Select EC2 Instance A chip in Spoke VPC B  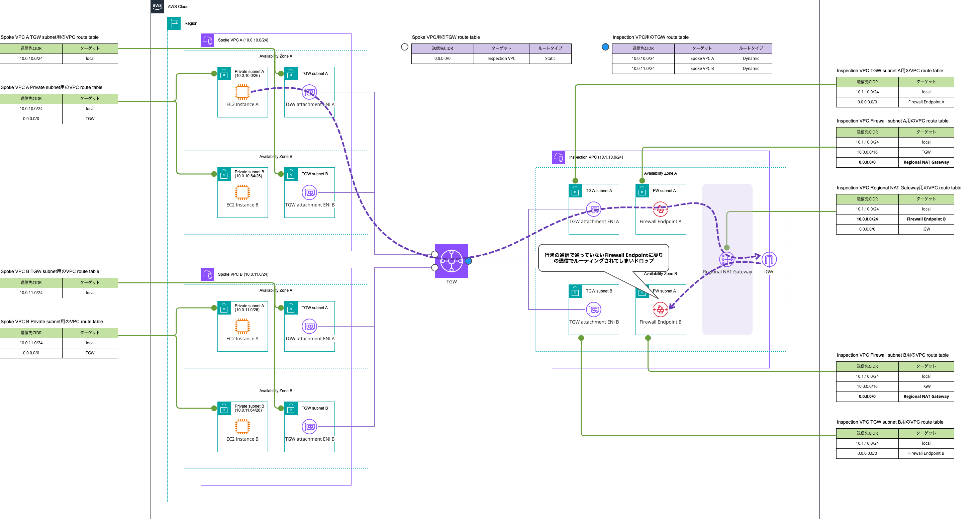(242, 327)
